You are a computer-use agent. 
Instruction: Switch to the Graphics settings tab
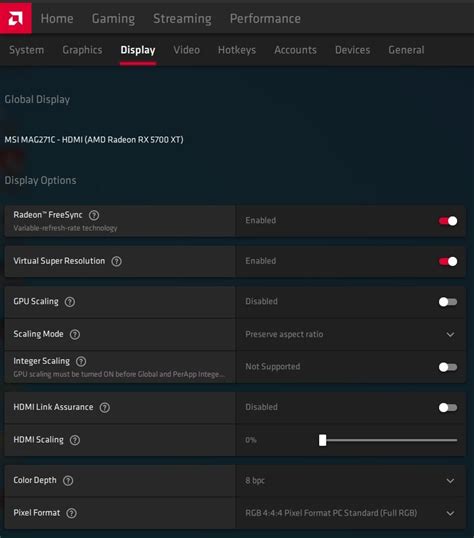[x=82, y=50]
